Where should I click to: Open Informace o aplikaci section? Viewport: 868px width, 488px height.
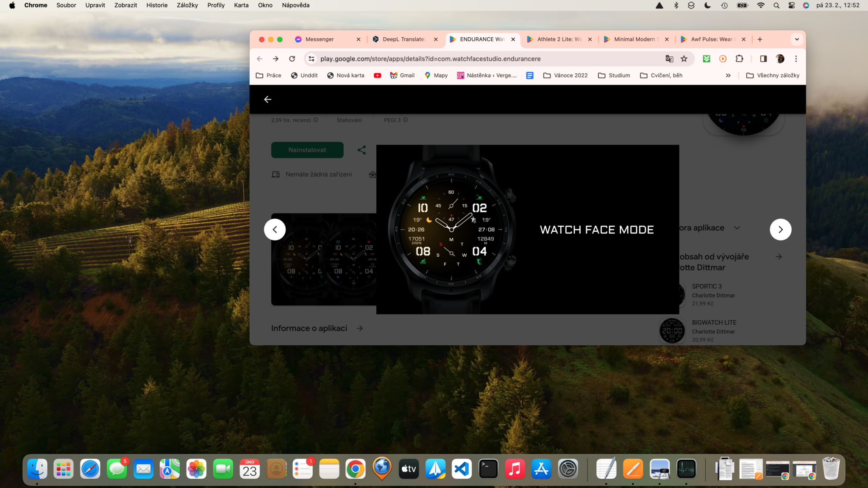(x=317, y=328)
